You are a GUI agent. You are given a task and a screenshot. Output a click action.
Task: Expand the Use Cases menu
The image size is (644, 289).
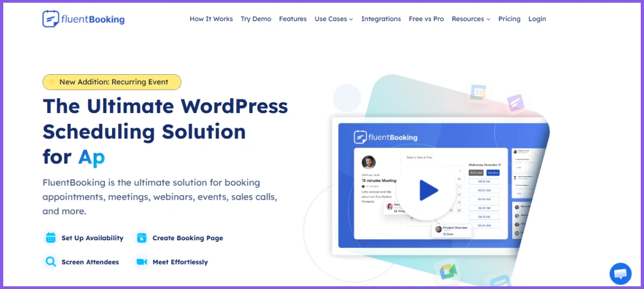(x=333, y=19)
